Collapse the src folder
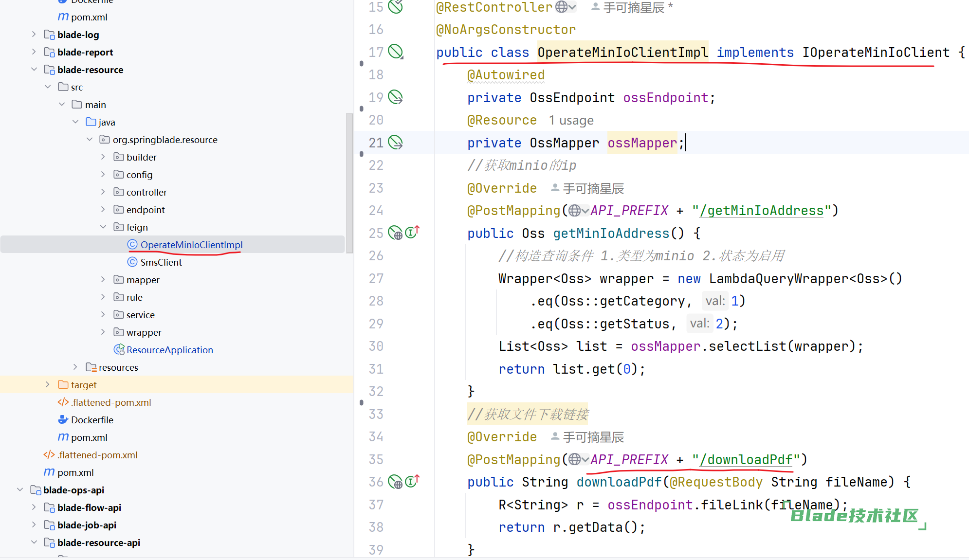Image resolution: width=969 pixels, height=560 pixels. click(x=48, y=87)
